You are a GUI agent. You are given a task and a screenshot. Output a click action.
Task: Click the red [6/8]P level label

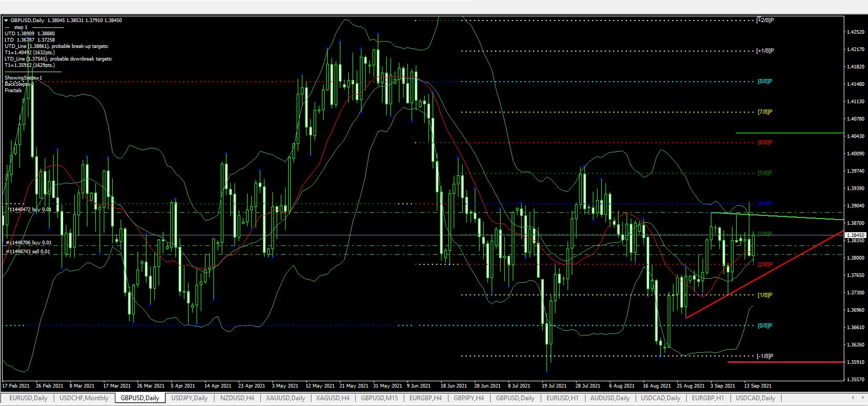[765, 143]
